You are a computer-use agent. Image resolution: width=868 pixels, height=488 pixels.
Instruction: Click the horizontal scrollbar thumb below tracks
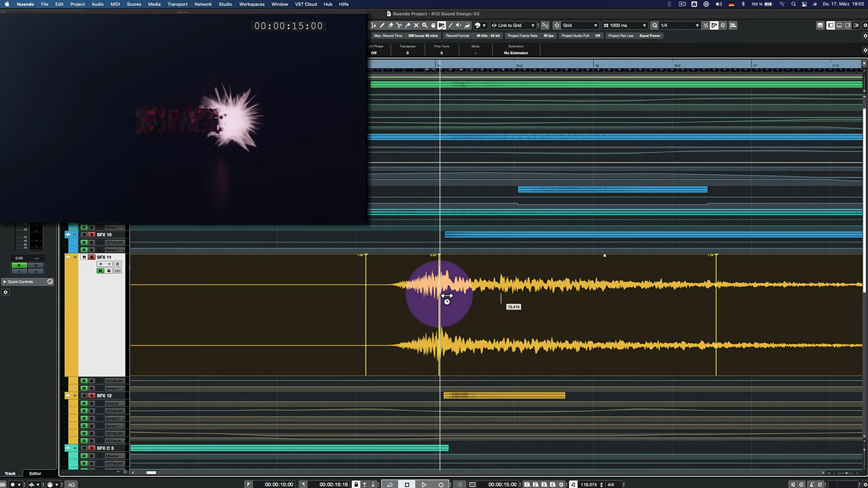[151, 472]
